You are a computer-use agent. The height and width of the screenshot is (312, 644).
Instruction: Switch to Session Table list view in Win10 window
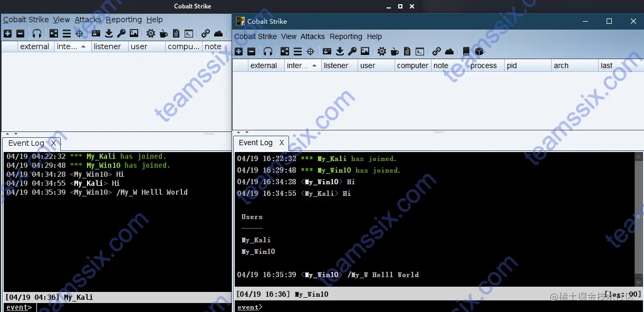click(297, 51)
